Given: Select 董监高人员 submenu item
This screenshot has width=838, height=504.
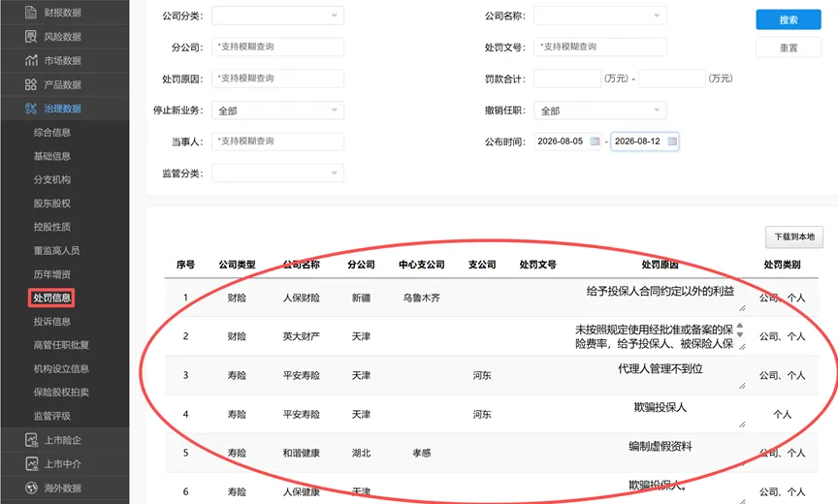Looking at the screenshot, I should [56, 250].
